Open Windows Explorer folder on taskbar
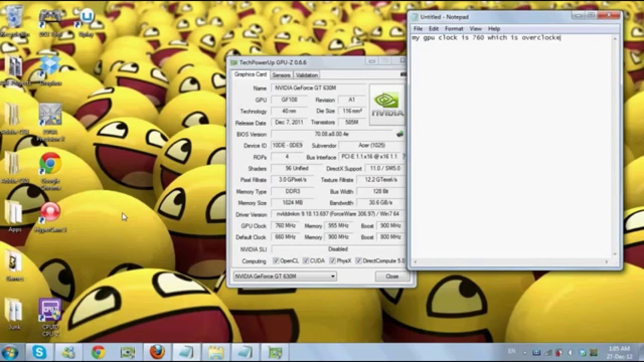 (x=216, y=352)
